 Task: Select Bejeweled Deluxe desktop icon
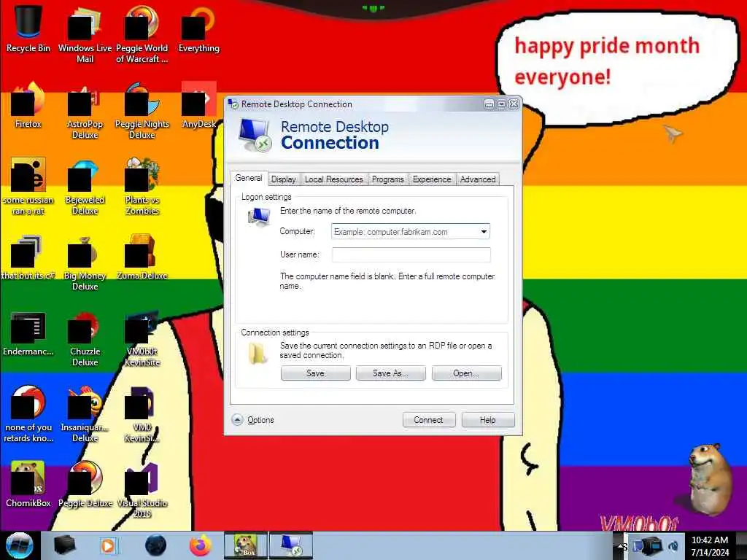[85, 186]
